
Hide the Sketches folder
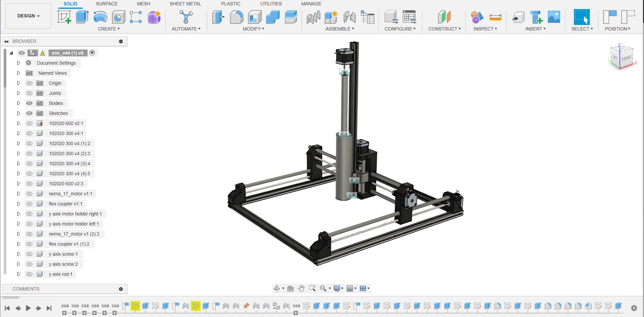(30, 113)
